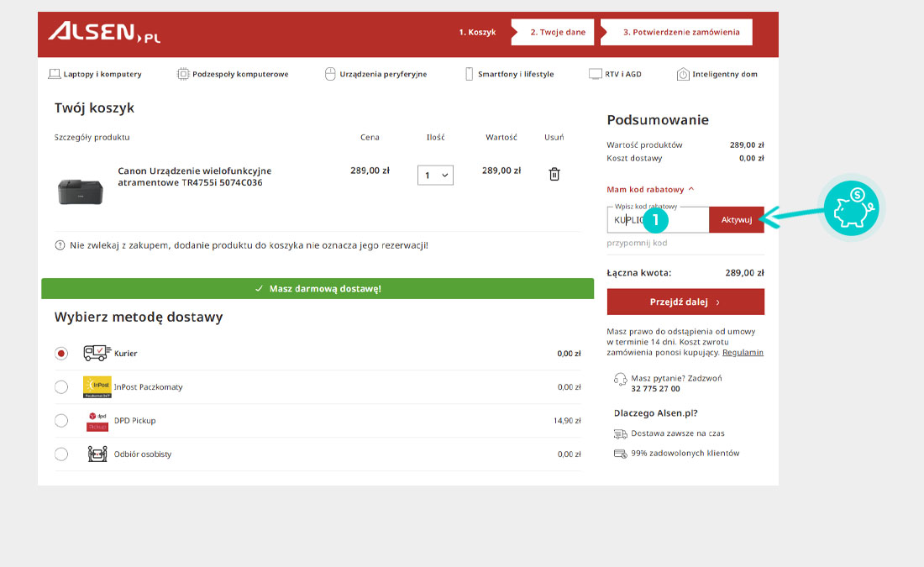
Task: Click the processor chip icon
Action: click(x=183, y=74)
